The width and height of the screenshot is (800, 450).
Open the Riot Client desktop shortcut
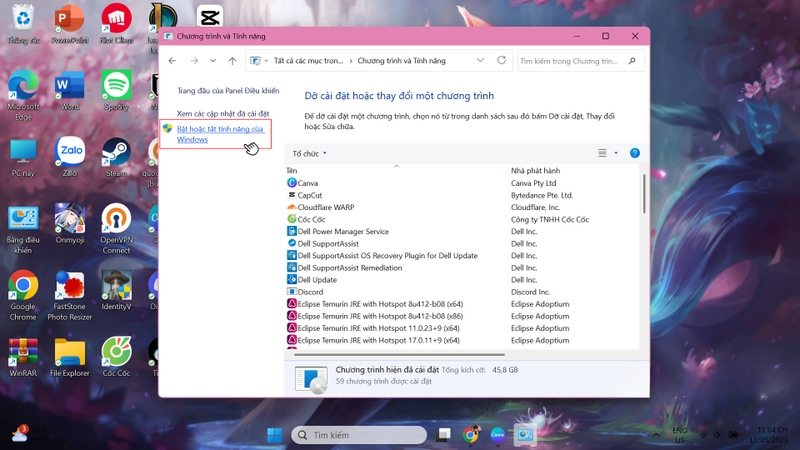(116, 23)
